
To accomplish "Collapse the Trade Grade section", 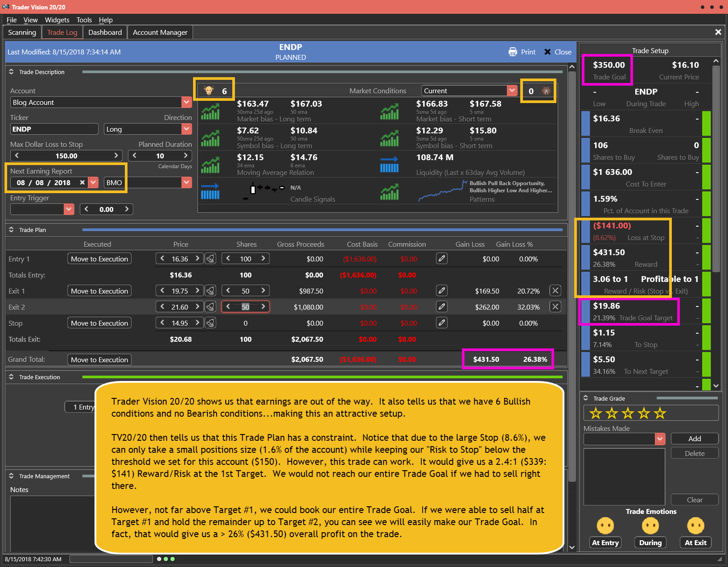I will tap(586, 398).
